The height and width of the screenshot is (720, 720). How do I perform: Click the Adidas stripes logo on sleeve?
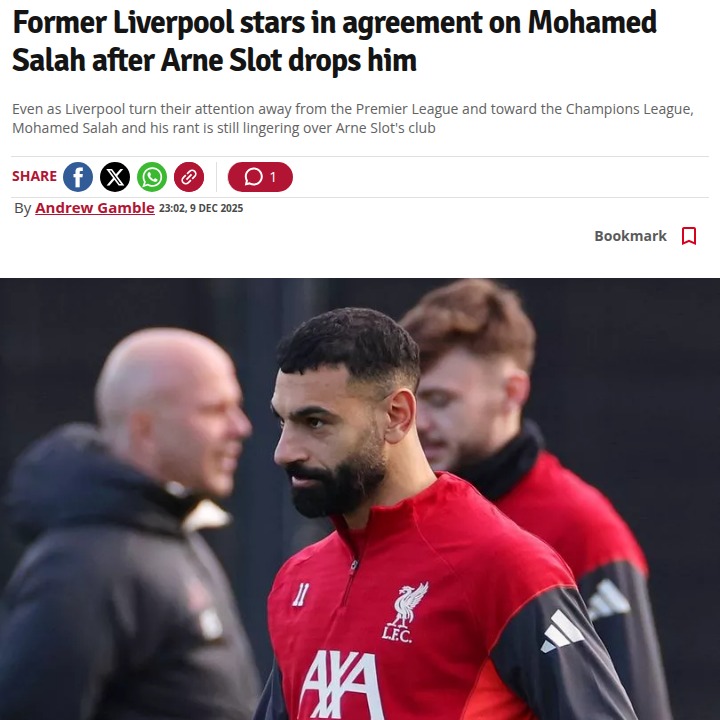pos(562,631)
